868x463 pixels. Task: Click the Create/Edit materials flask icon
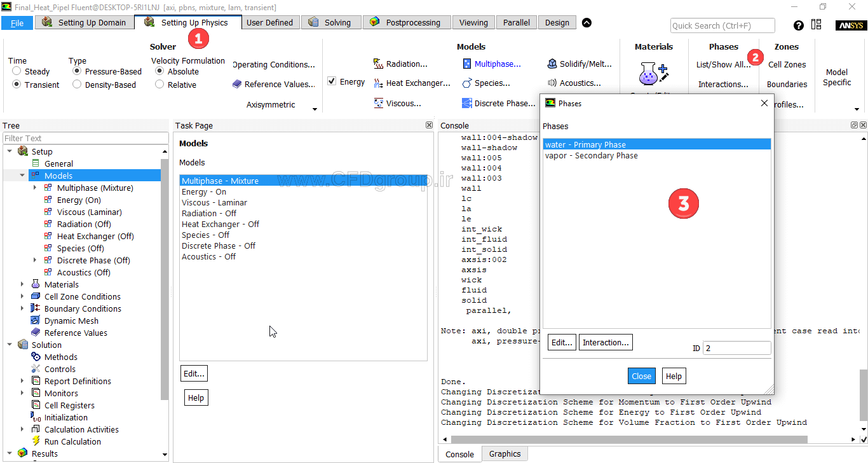click(653, 74)
